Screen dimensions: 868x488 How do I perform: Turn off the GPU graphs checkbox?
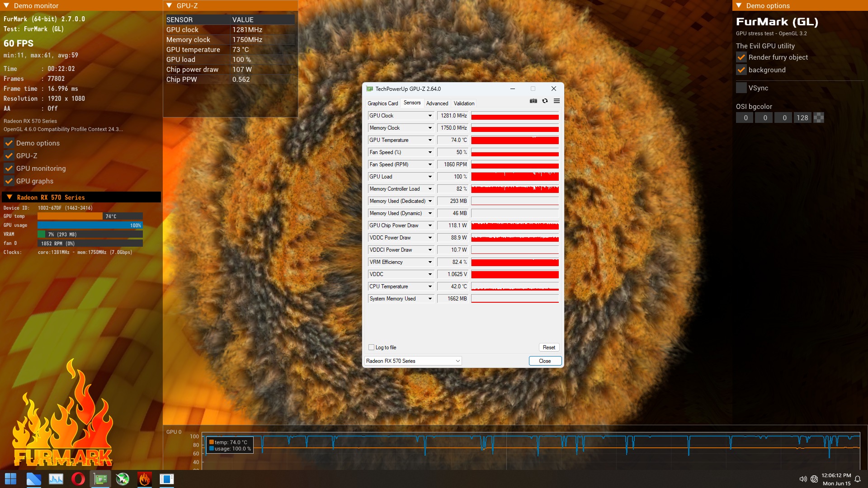pos(9,181)
